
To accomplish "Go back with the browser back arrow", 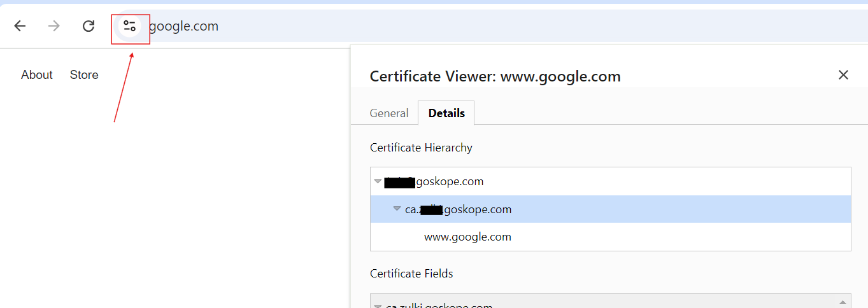I will tap(20, 26).
